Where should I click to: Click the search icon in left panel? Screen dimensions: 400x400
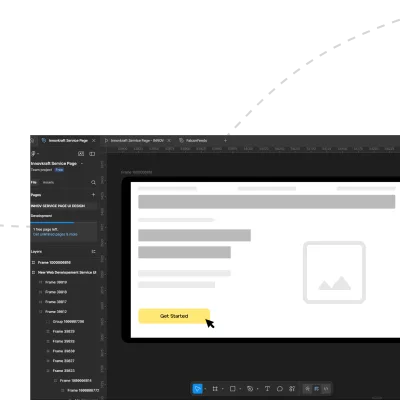click(x=93, y=182)
